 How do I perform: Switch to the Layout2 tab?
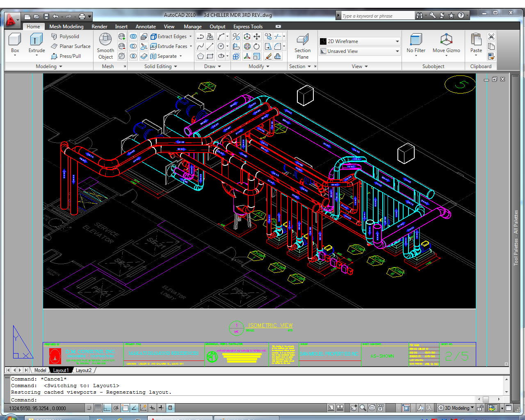(83, 370)
